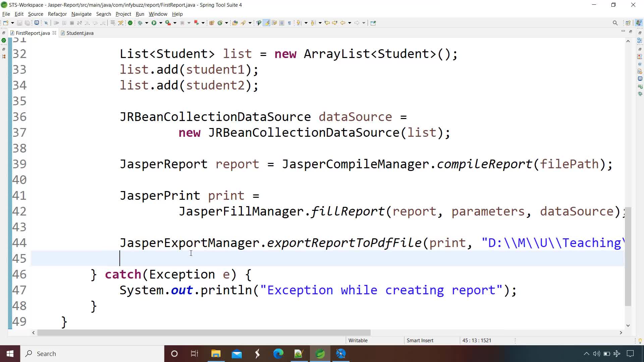644x362 pixels.
Task: Toggle Block Selection Mode icon
Action: [x=282, y=23]
